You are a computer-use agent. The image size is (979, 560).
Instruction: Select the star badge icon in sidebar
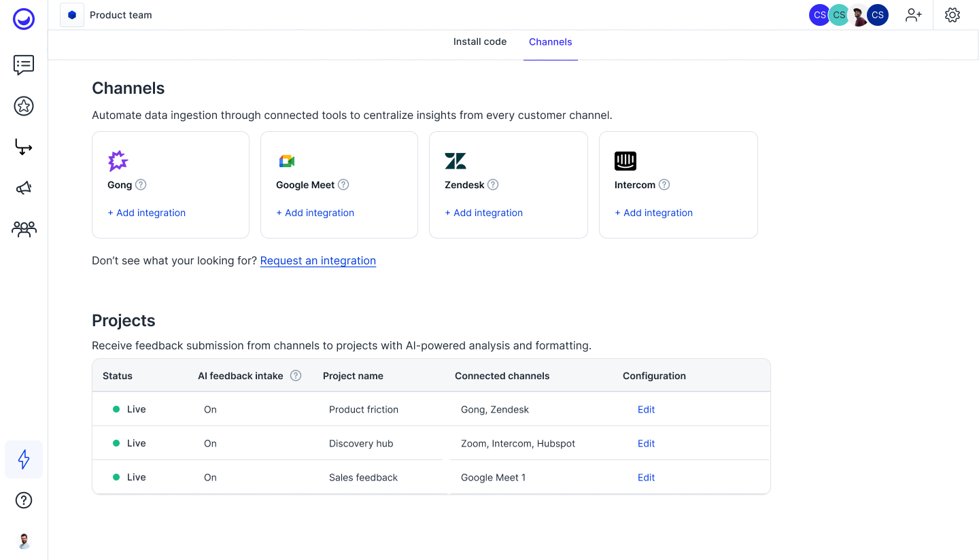pos(23,106)
